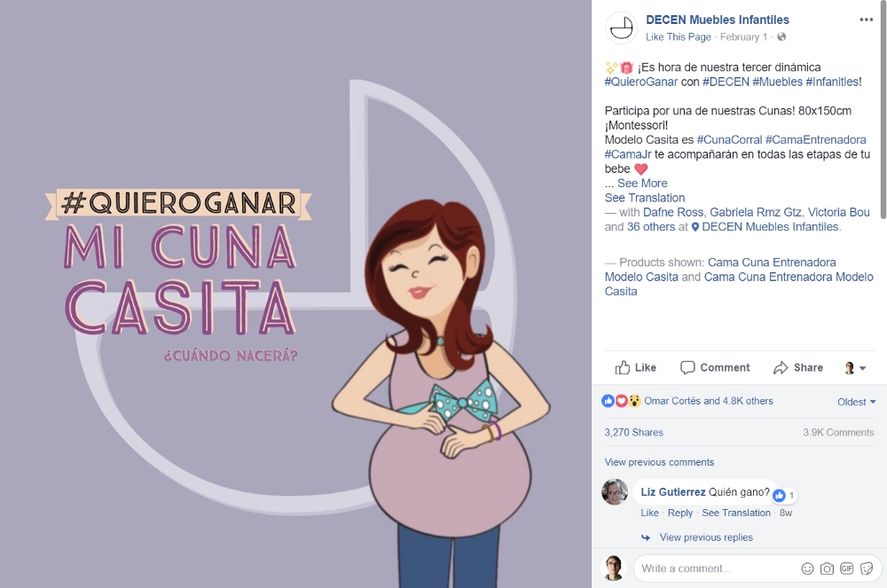Click See Translation under the post
This screenshot has width=887, height=588.
pyautogui.click(x=644, y=198)
